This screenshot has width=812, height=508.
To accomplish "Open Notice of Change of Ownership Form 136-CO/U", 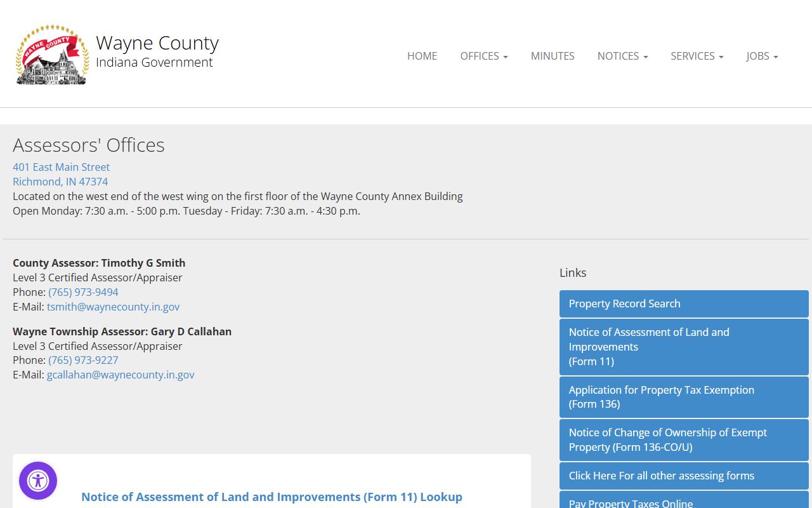I will (x=684, y=439).
